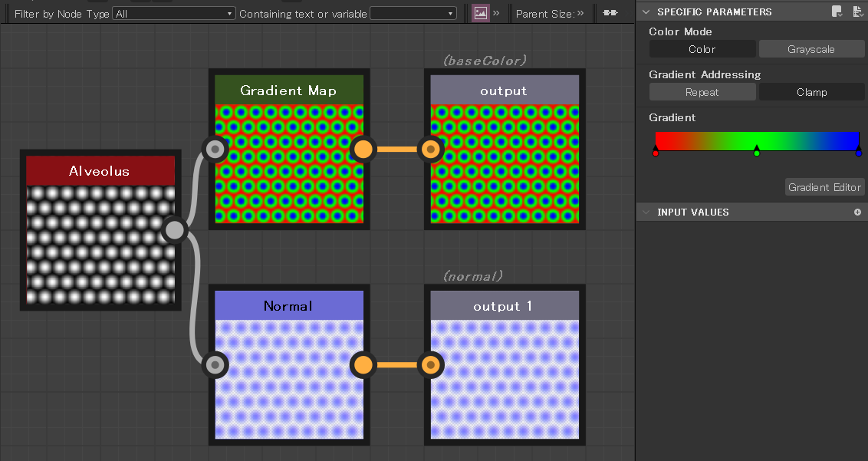Select the blue gradient stop

pyautogui.click(x=859, y=150)
